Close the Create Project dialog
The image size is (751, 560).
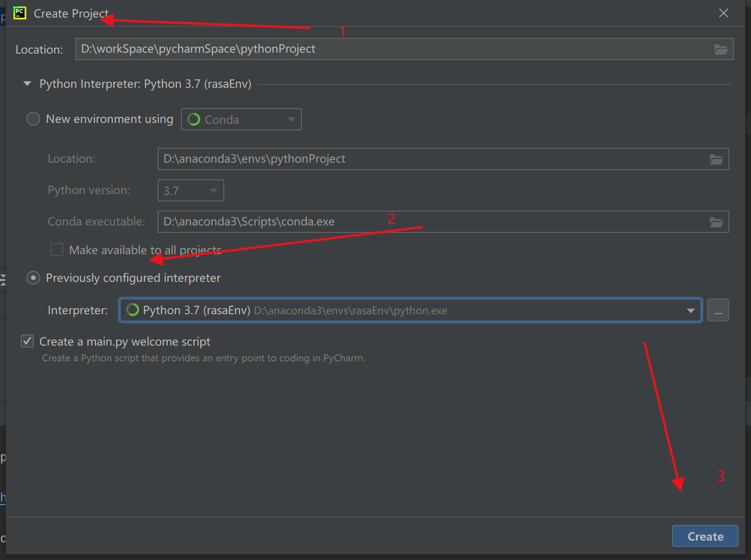pos(724,13)
